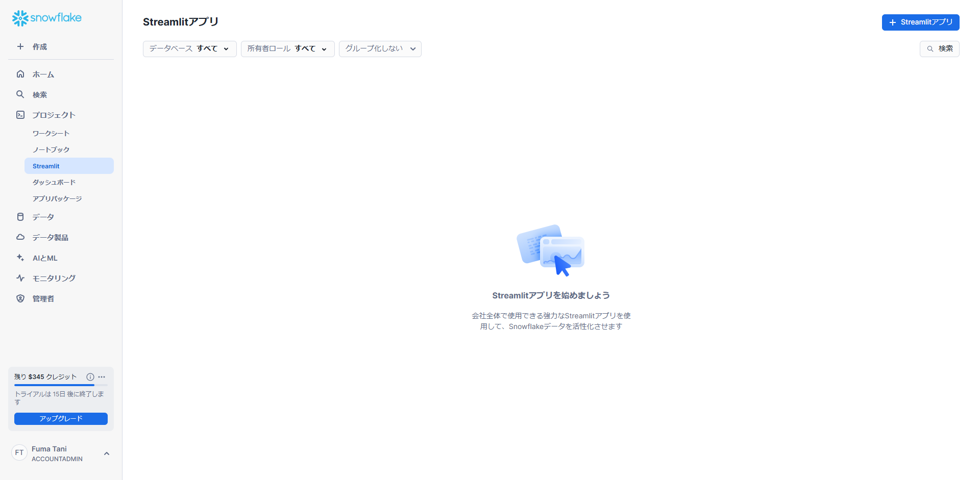Open the credit usage options menu (...)
The height and width of the screenshot is (480, 980).
(x=102, y=377)
